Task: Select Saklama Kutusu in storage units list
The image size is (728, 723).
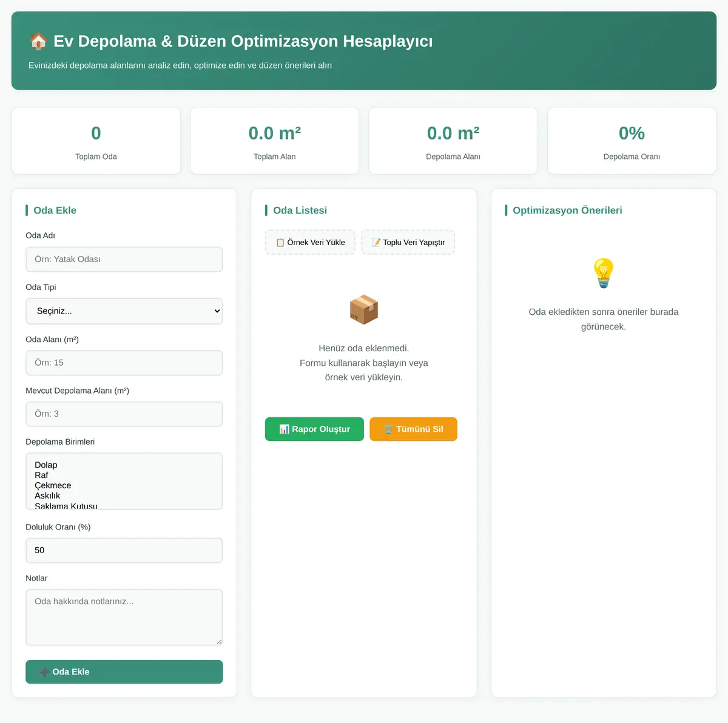Action: click(124, 505)
